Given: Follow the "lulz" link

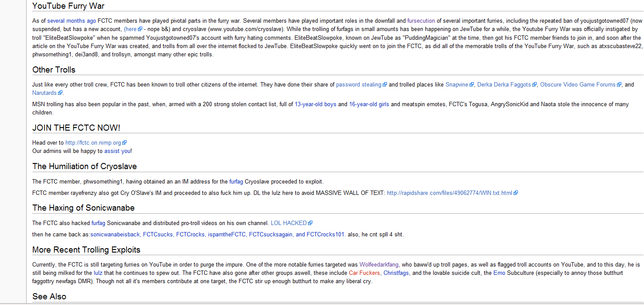Looking at the screenshot, I should [98, 273].
